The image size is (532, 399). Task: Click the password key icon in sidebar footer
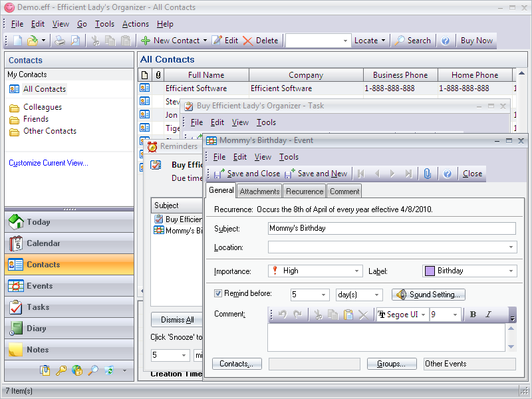pyautogui.click(x=61, y=370)
